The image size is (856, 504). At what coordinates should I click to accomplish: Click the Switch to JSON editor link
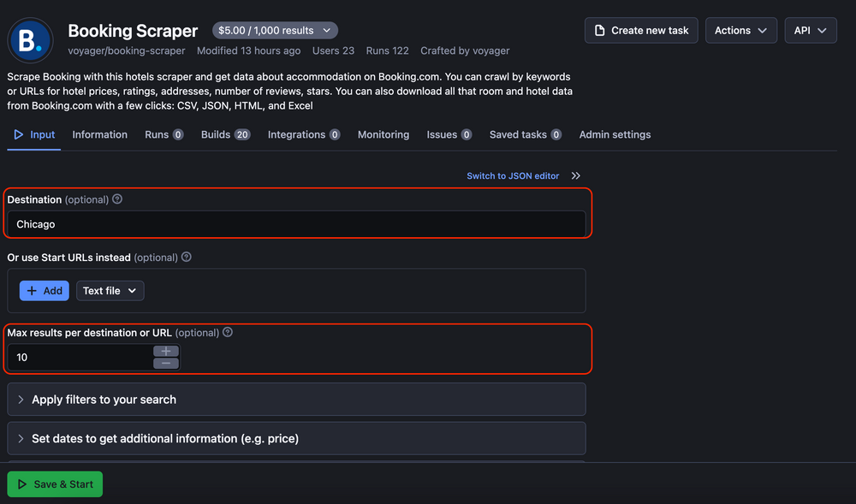pyautogui.click(x=513, y=175)
